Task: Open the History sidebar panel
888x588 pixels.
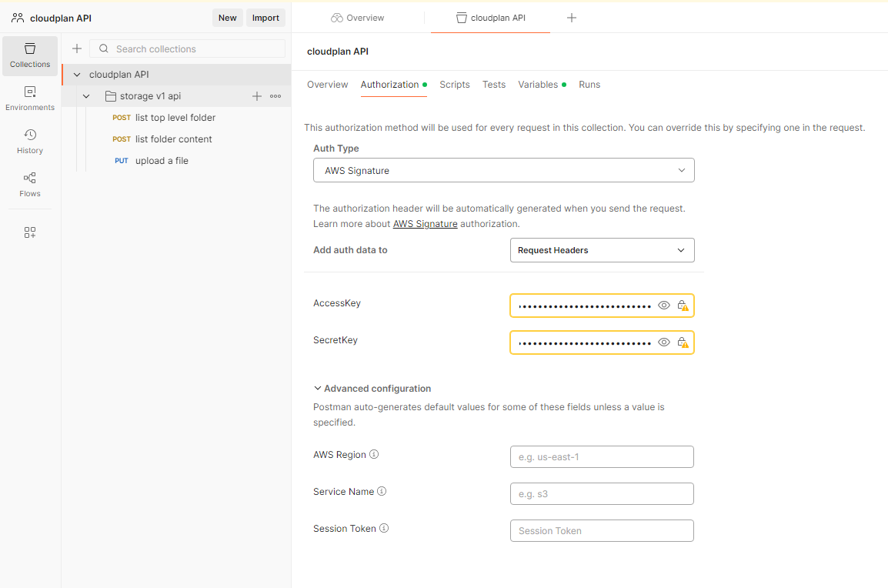Action: tap(30, 142)
